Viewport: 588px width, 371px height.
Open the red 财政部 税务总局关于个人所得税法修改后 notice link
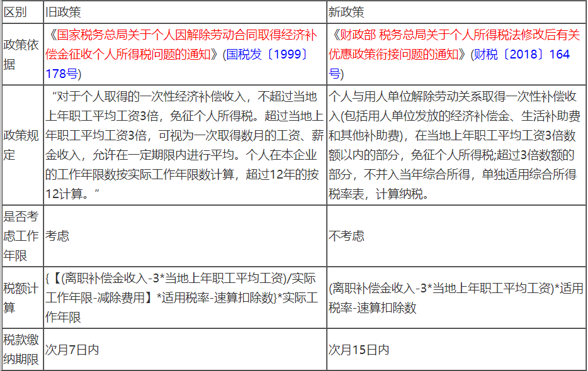click(454, 45)
